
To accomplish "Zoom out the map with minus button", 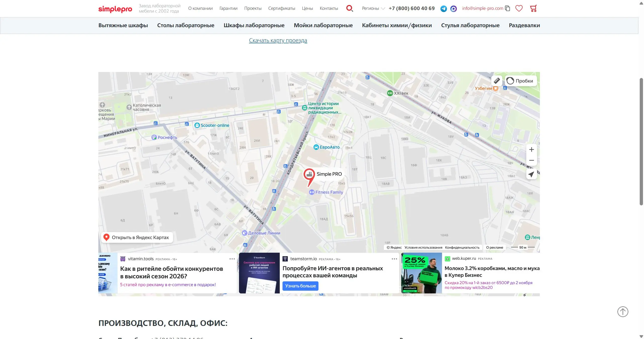I will point(532,160).
